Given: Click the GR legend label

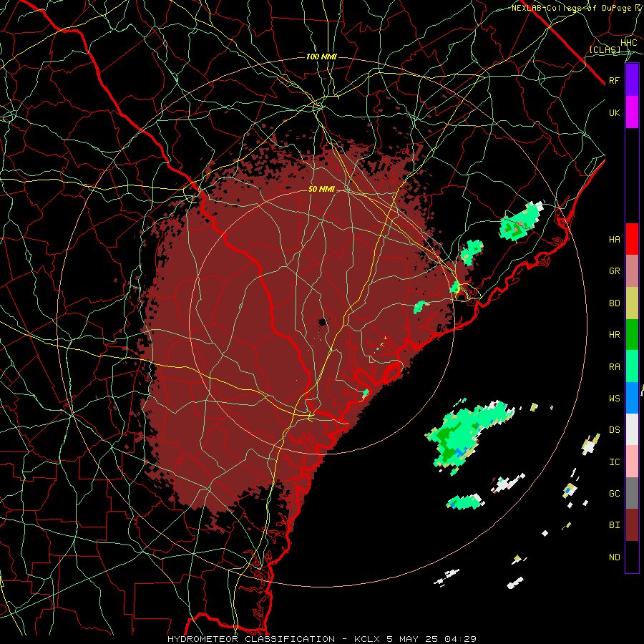Looking at the screenshot, I should (615, 271).
